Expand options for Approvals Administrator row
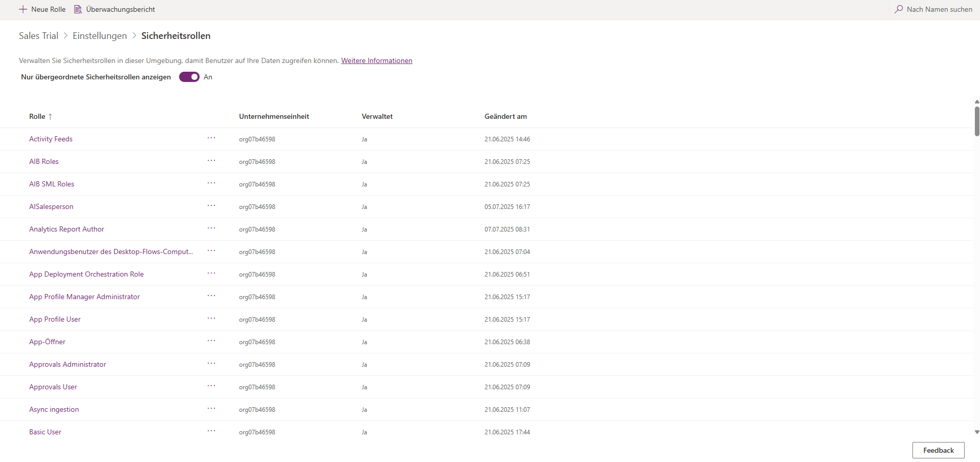Screen dimensions: 980x462 (x=211, y=364)
